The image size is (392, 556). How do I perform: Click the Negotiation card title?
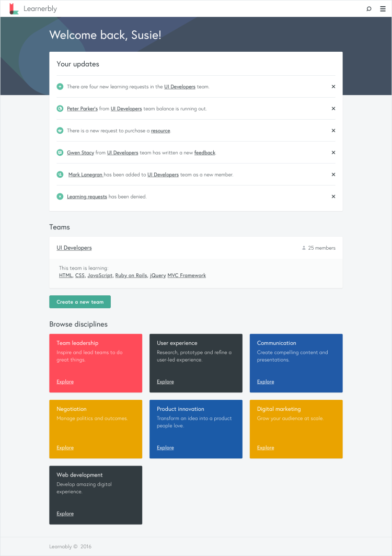tap(71, 409)
